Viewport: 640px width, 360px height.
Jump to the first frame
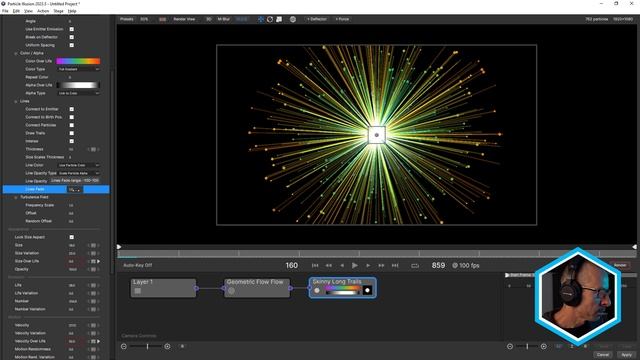315,265
